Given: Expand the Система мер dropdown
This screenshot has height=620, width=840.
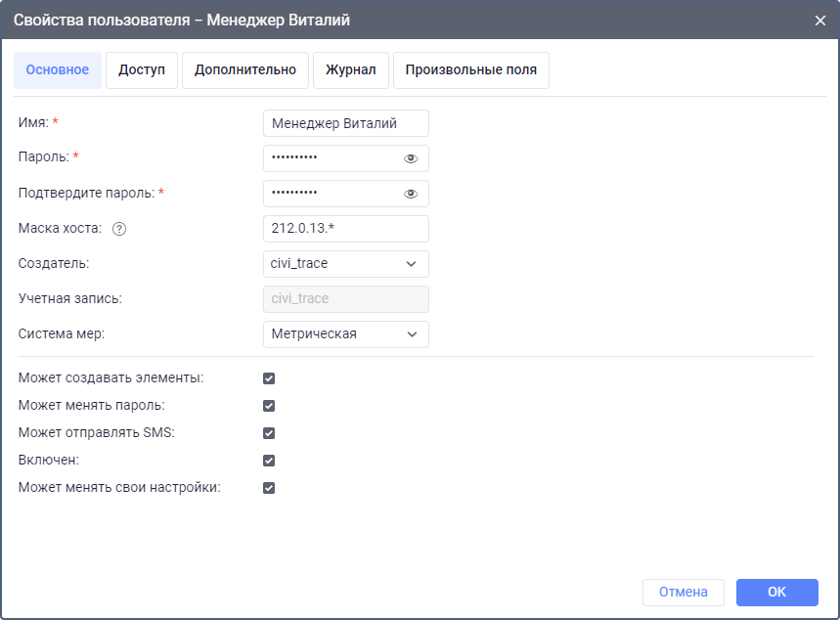Looking at the screenshot, I should point(346,334).
